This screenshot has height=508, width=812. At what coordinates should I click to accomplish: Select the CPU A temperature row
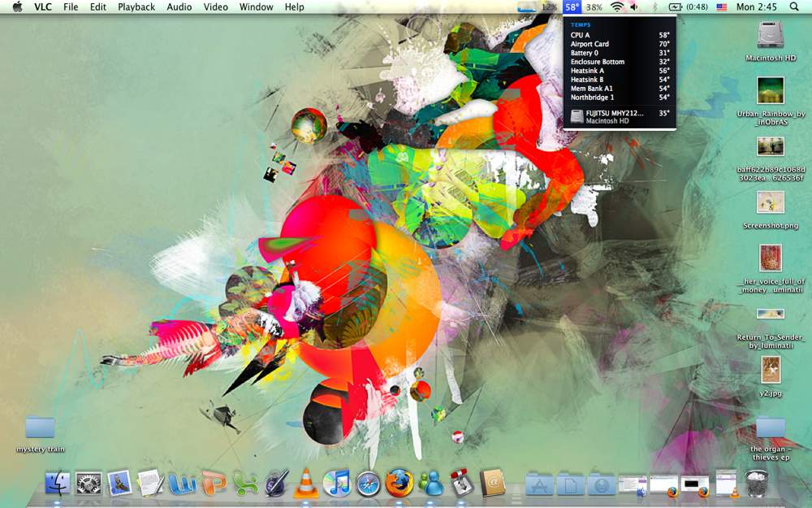[x=620, y=35]
